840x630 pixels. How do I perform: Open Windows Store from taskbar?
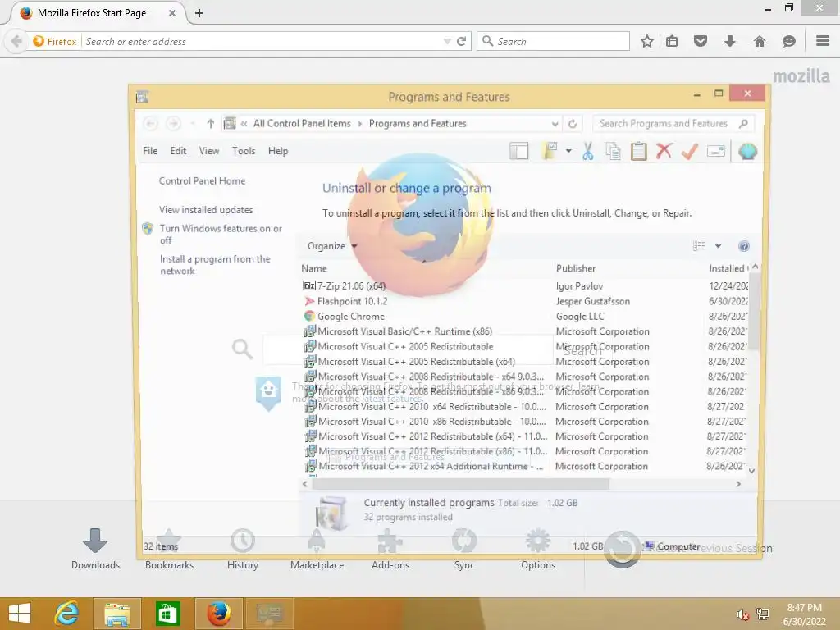(x=167, y=614)
